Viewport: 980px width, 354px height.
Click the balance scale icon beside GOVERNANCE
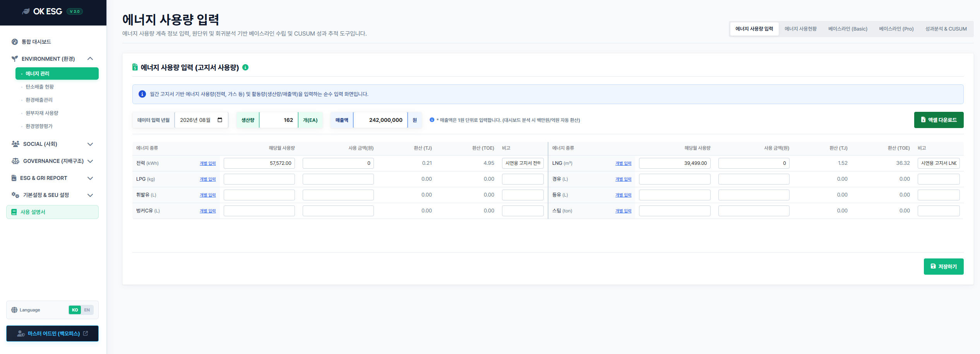(x=15, y=161)
